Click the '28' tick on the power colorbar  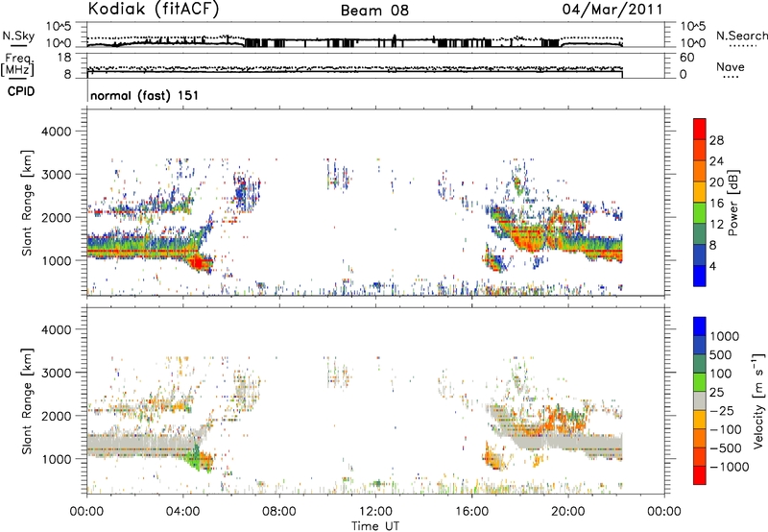point(716,140)
